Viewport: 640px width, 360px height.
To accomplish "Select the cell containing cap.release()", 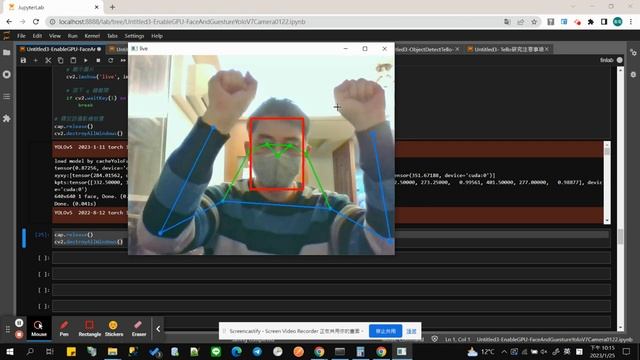I will coord(331,238).
